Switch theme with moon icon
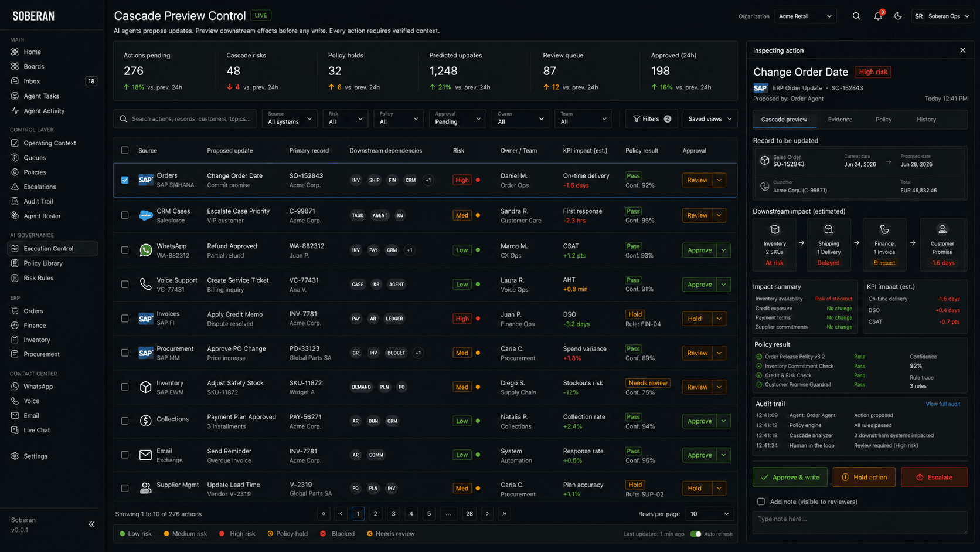This screenshot has width=980, height=552. coord(898,16)
